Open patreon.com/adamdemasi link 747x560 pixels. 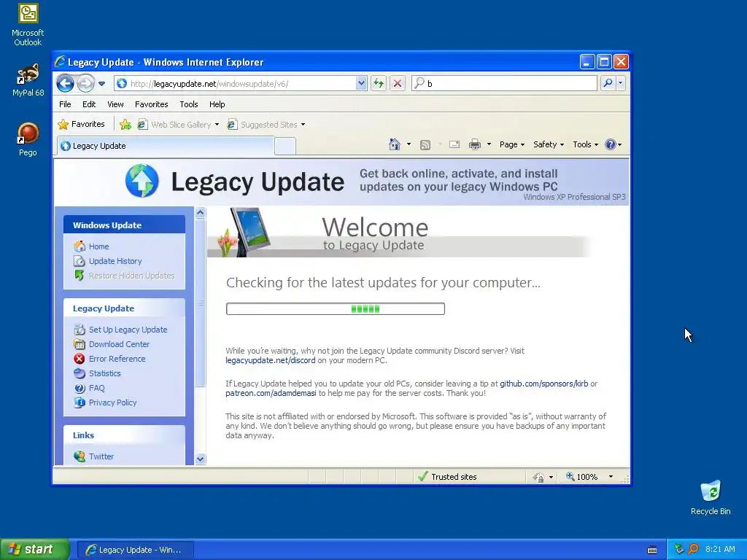(x=271, y=393)
